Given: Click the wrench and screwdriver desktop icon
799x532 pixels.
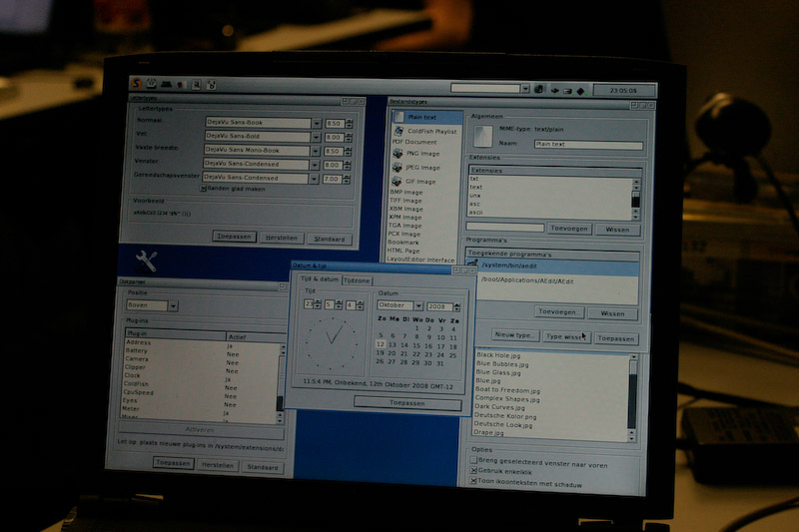Looking at the screenshot, I should [x=146, y=262].
